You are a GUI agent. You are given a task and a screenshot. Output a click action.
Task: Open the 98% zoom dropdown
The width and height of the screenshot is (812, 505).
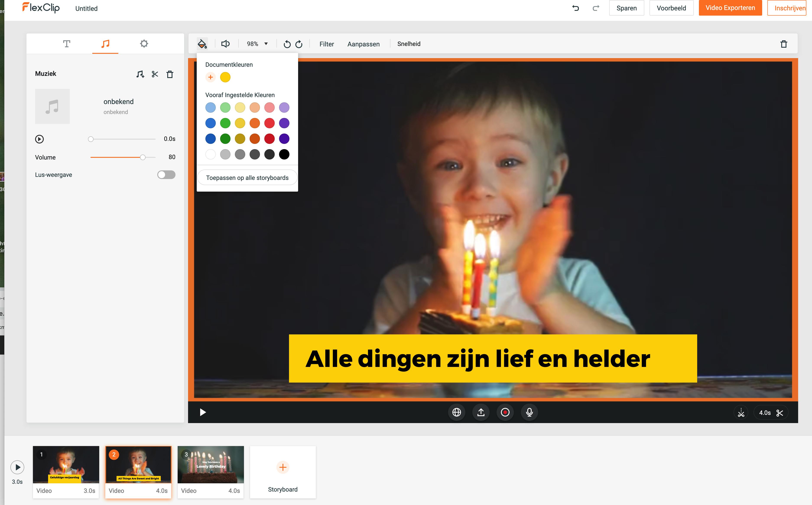[x=257, y=44]
